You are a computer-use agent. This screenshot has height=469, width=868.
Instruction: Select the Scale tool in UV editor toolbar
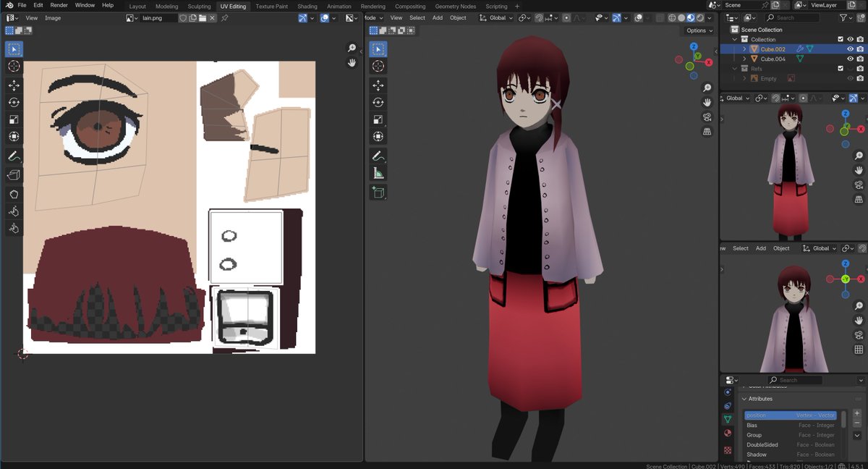tap(14, 119)
